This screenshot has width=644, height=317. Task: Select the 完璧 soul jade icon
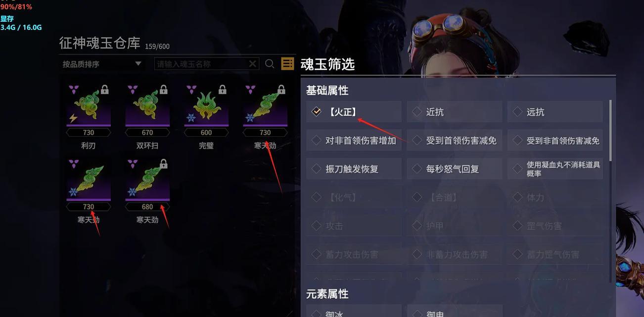coord(206,105)
